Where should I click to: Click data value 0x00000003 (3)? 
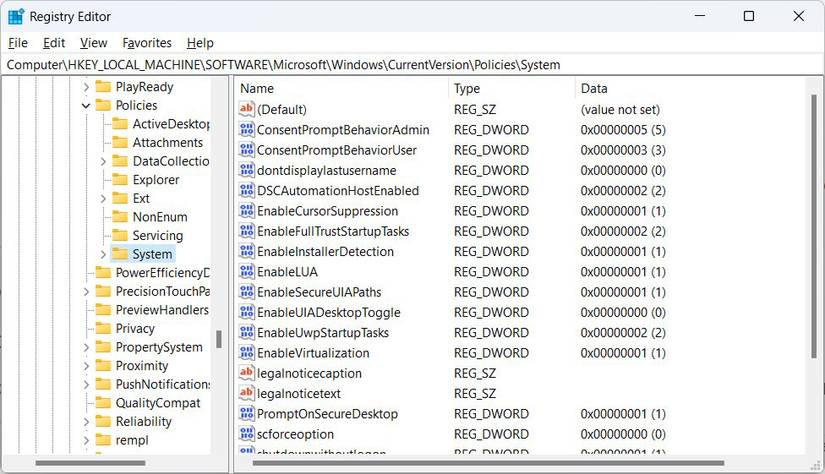[623, 150]
